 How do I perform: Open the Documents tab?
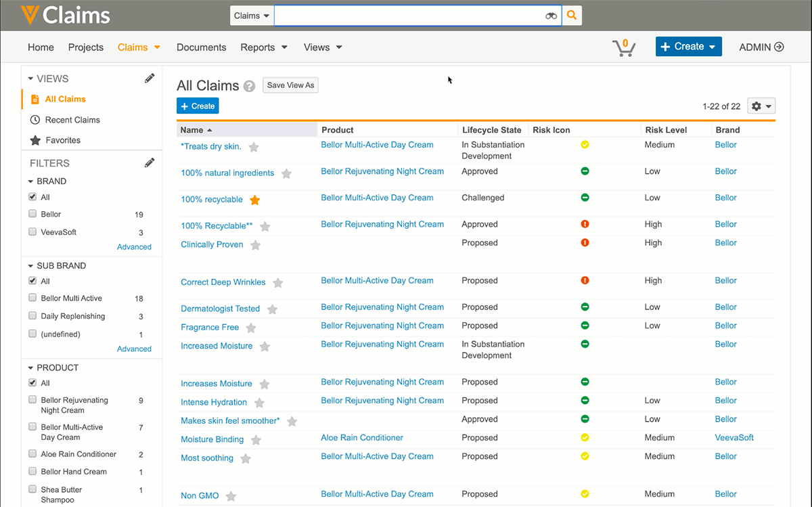201,47
